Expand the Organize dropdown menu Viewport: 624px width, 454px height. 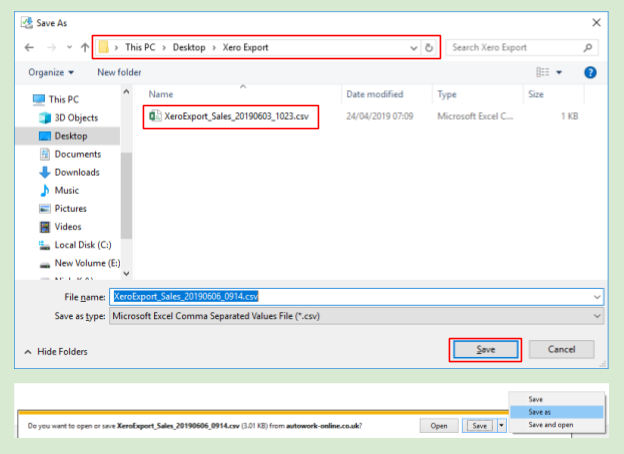[51, 72]
